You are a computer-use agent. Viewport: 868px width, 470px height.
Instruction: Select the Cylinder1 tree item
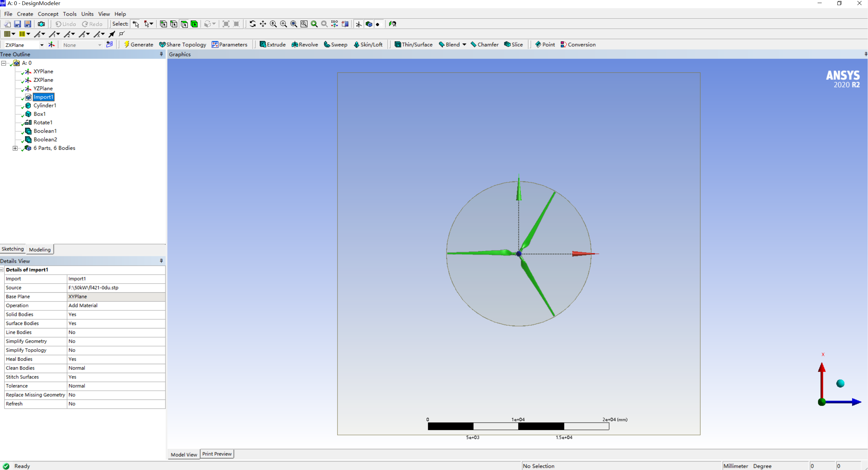pos(45,106)
